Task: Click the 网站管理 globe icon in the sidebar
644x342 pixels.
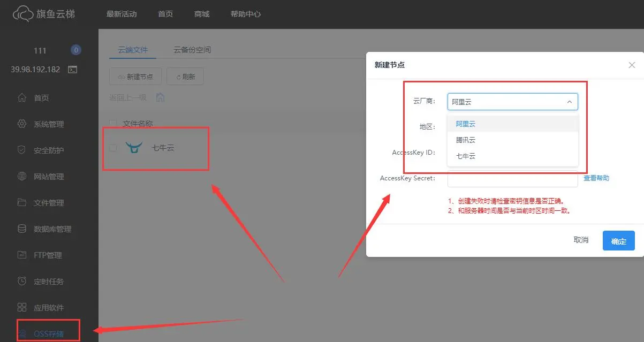Action: coord(22,177)
